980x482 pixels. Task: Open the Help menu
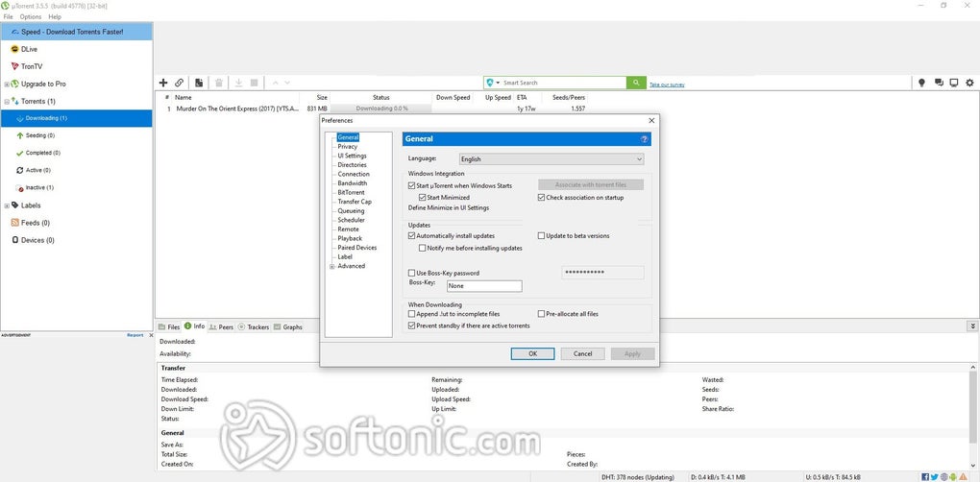[x=55, y=17]
